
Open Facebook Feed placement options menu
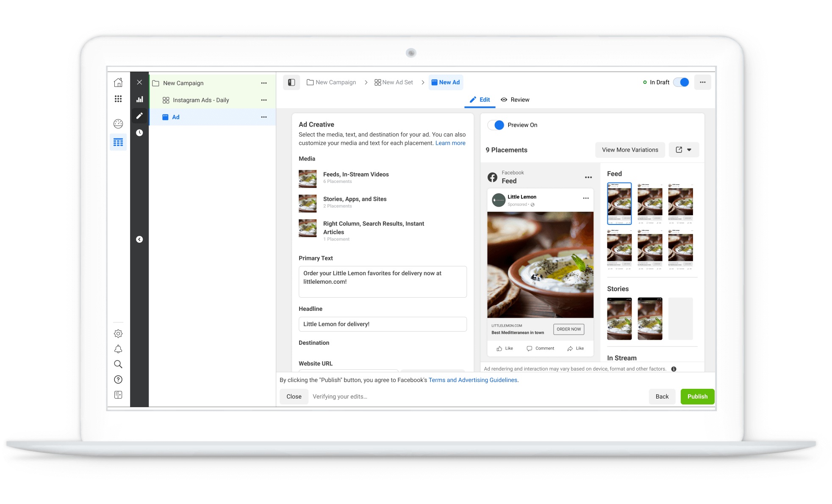(x=588, y=177)
